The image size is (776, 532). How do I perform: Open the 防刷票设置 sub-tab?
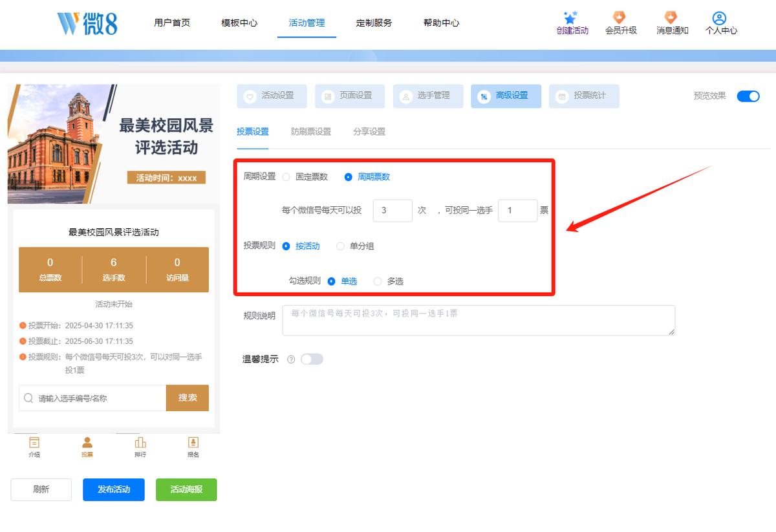coord(311,132)
